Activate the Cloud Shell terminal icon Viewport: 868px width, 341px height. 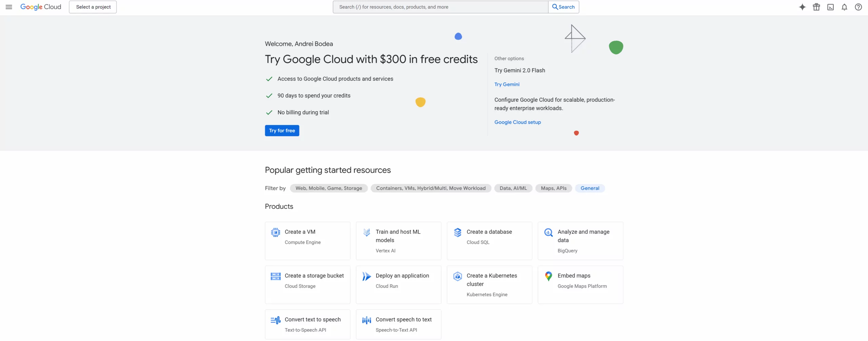pyautogui.click(x=830, y=7)
